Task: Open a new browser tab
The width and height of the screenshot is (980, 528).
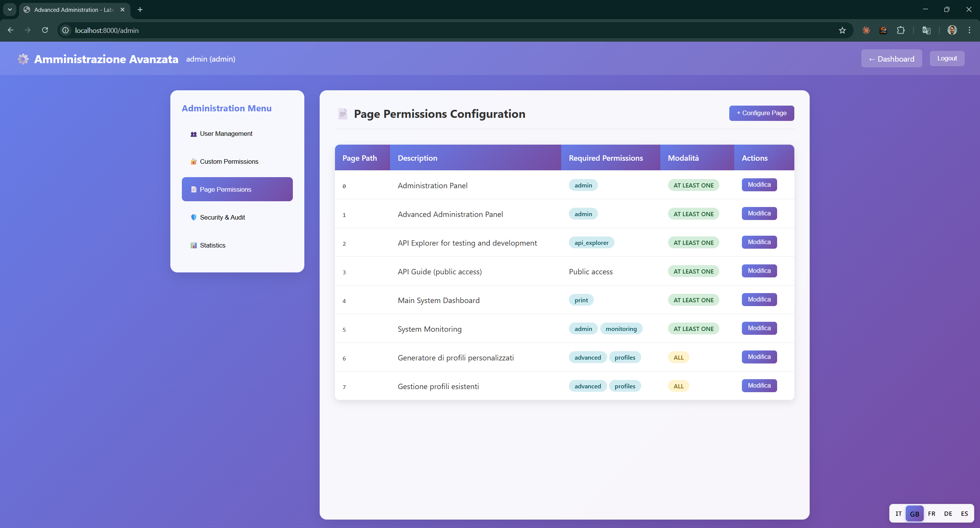Action: click(140, 10)
